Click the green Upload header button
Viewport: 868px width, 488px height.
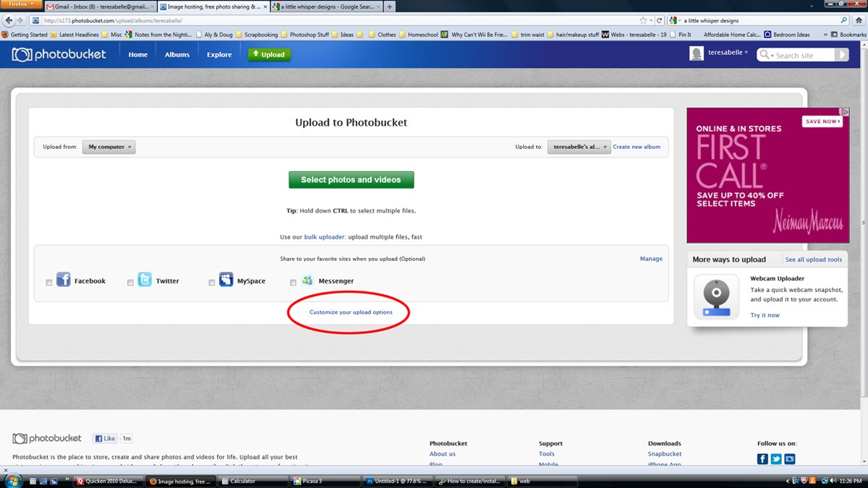coord(269,54)
